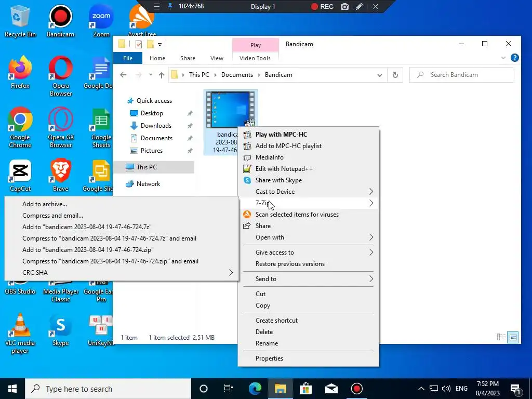Select the Opera Browser desktop icon
Image resolution: width=532 pixels, height=399 pixels.
point(60,76)
